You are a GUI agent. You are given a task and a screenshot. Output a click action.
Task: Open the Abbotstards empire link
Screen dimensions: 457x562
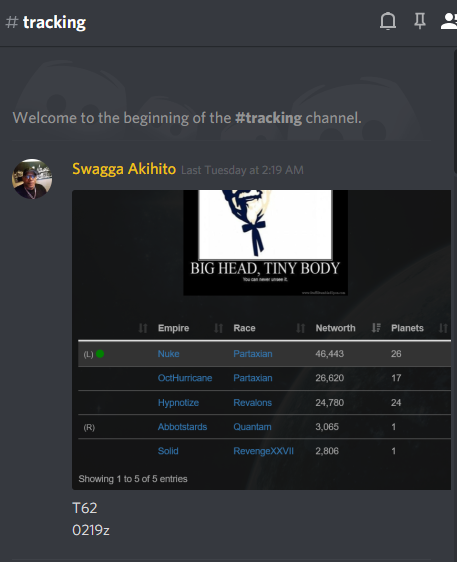click(182, 427)
